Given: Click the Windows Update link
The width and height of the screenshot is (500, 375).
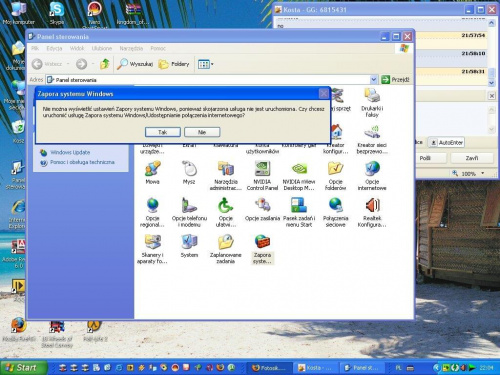Looking at the screenshot, I should click(70, 152).
